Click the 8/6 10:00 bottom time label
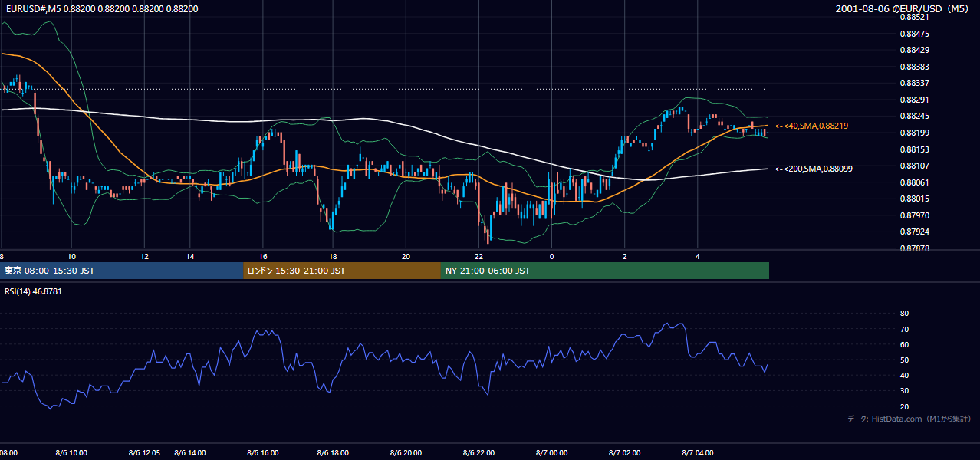980x460 pixels. point(71,453)
